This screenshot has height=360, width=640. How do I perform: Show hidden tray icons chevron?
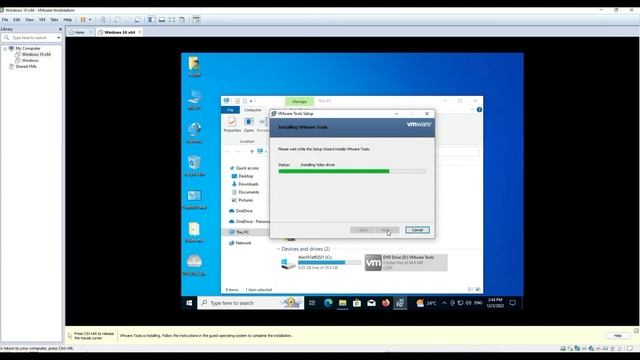444,303
